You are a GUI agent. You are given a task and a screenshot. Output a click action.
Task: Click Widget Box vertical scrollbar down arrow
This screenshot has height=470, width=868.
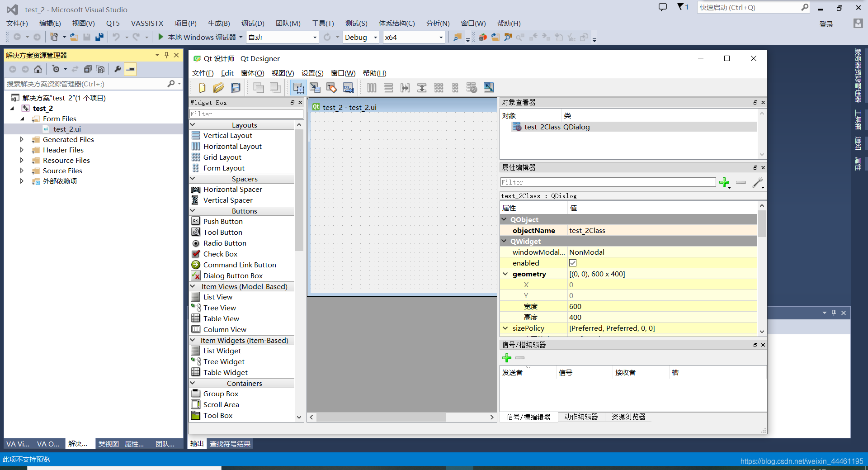pyautogui.click(x=299, y=417)
